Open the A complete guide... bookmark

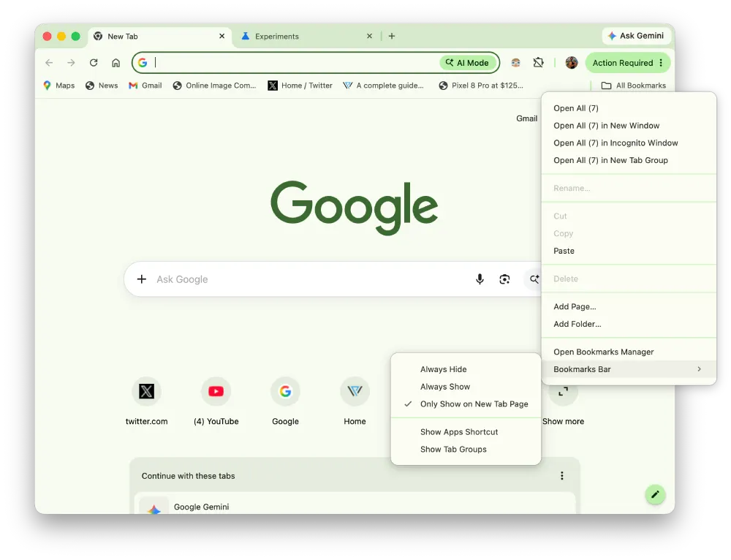[x=383, y=86]
